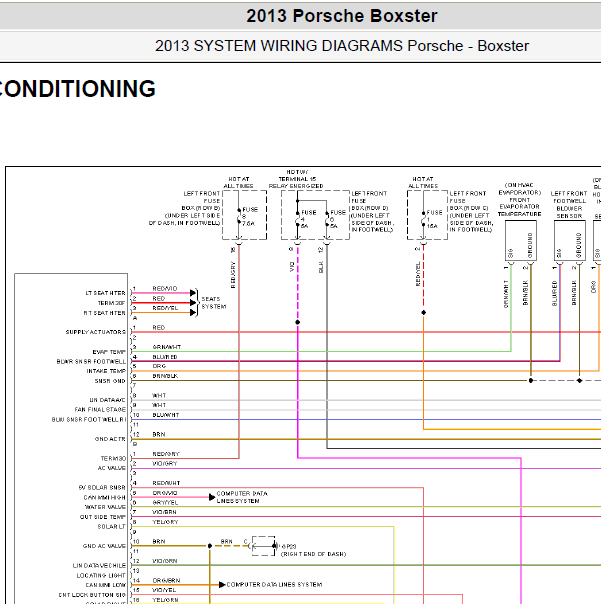Select the 'RED/VIO' wire color label
Image resolution: width=601 pixels, height=604 pixels.
tap(165, 289)
